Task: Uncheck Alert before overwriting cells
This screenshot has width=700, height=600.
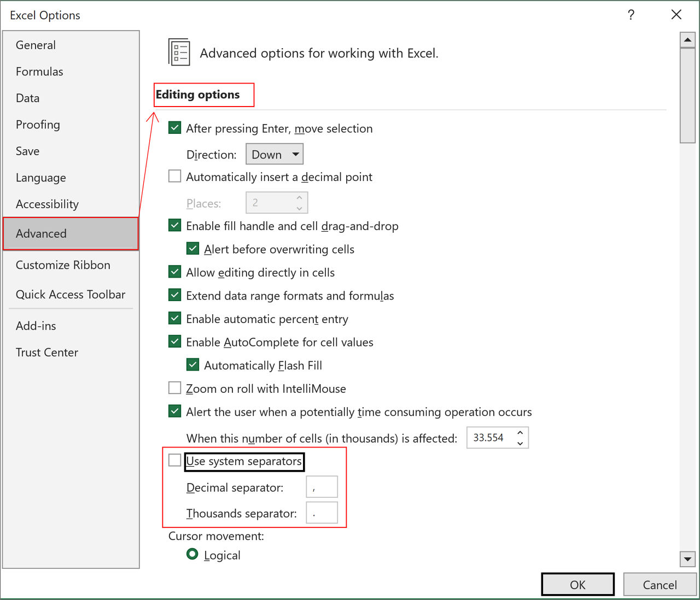Action: 192,249
